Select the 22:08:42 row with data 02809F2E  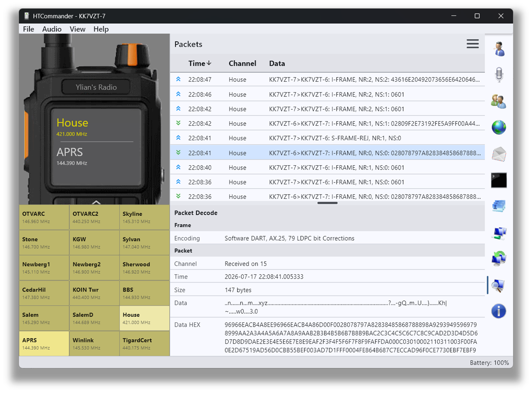328,124
